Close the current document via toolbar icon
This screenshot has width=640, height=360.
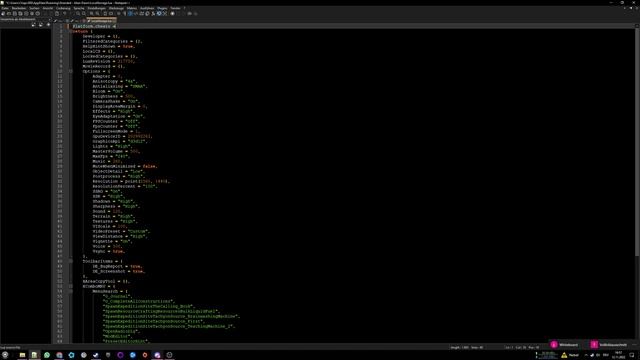(26, 13)
